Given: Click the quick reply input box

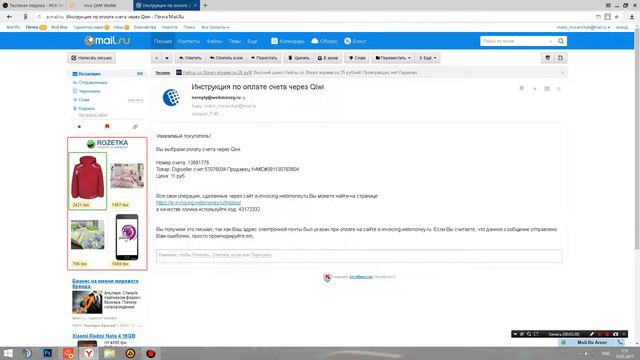Looking at the screenshot, I should 359,255.
